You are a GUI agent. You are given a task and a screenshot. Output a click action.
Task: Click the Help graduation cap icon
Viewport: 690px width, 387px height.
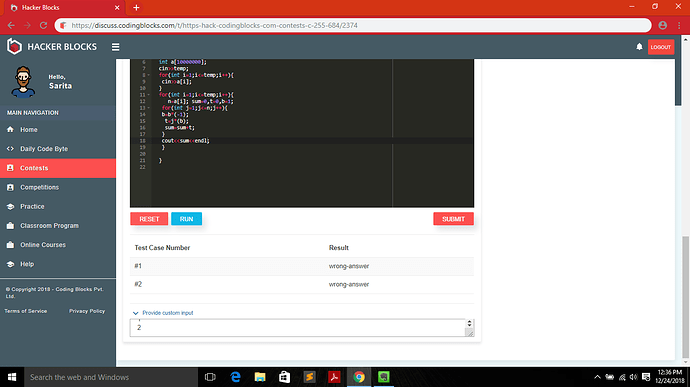(x=10, y=264)
